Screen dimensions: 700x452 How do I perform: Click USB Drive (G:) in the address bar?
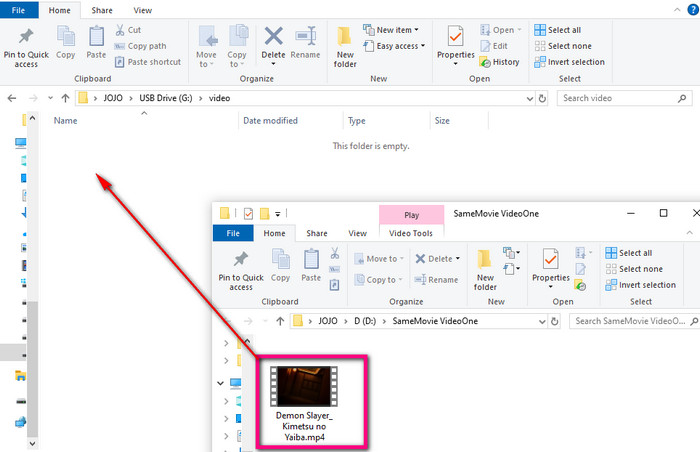(x=166, y=98)
